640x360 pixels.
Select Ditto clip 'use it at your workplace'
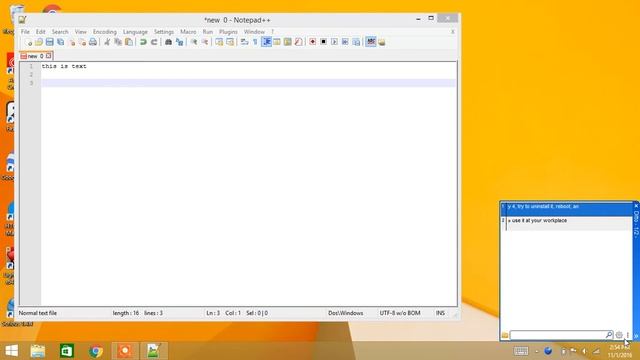(566, 223)
